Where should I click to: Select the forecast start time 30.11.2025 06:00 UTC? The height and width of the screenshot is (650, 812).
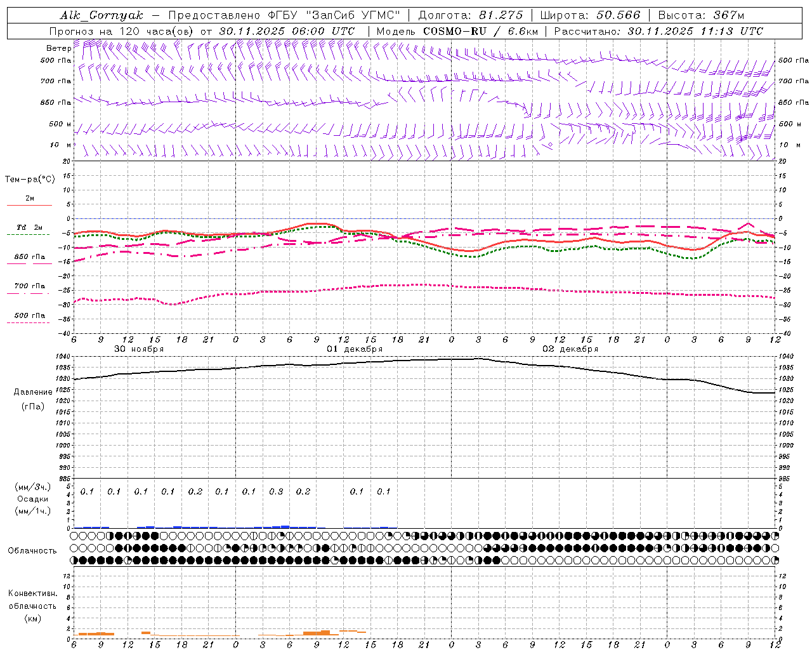(x=287, y=31)
